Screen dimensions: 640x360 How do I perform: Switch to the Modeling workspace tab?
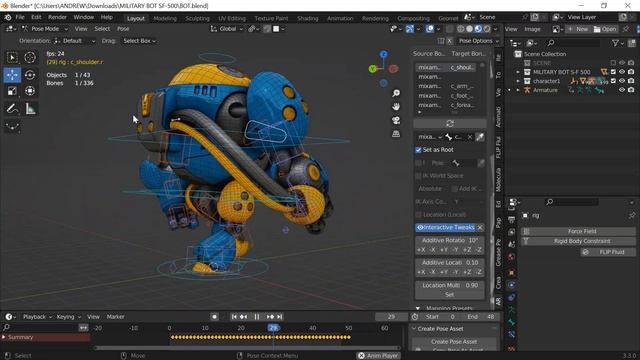pos(165,18)
